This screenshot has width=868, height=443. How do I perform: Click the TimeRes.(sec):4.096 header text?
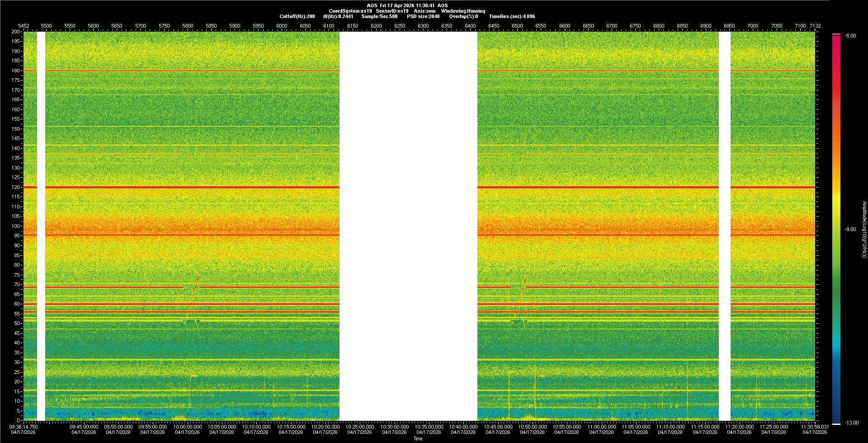pyautogui.click(x=512, y=16)
